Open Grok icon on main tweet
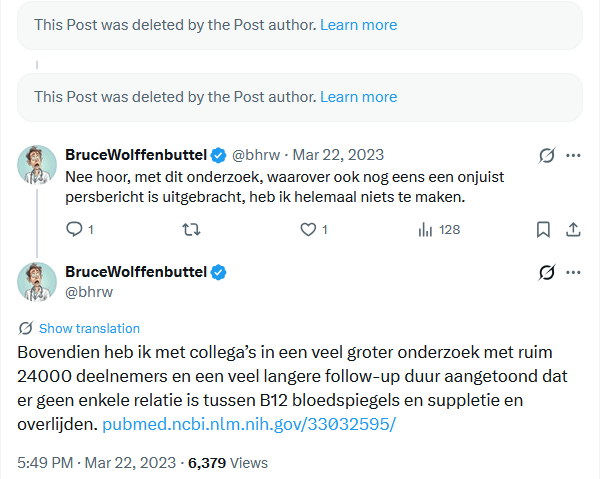 [546, 272]
